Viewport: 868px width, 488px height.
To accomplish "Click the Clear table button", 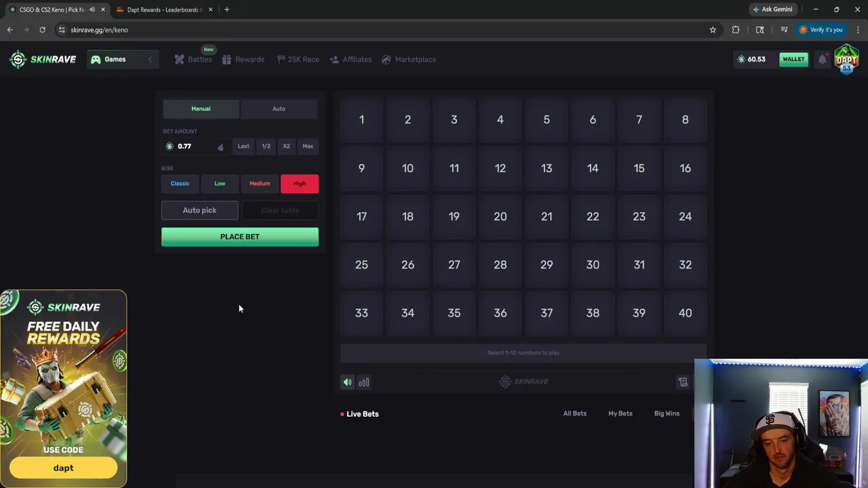I will (280, 210).
